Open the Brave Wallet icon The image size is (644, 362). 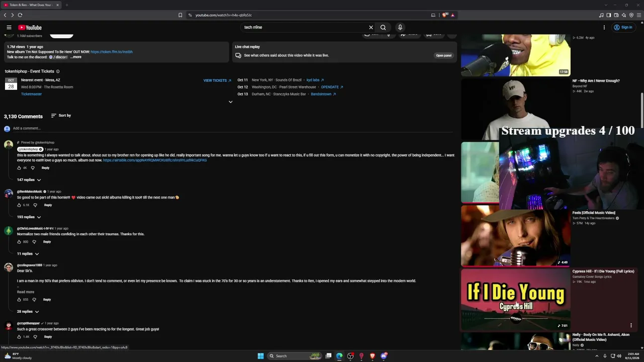tap(616, 15)
